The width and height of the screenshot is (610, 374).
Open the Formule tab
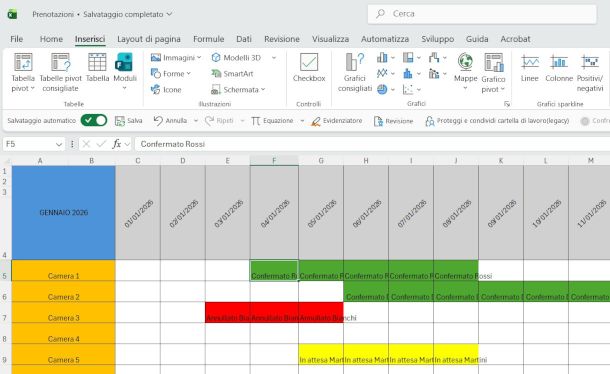click(209, 39)
